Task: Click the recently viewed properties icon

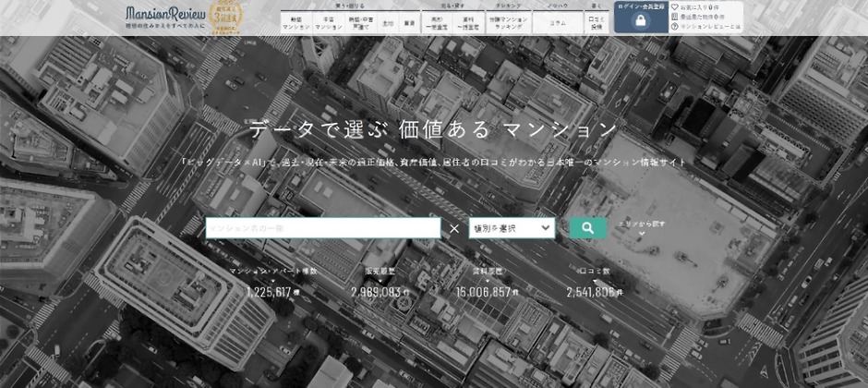Action: point(673,17)
